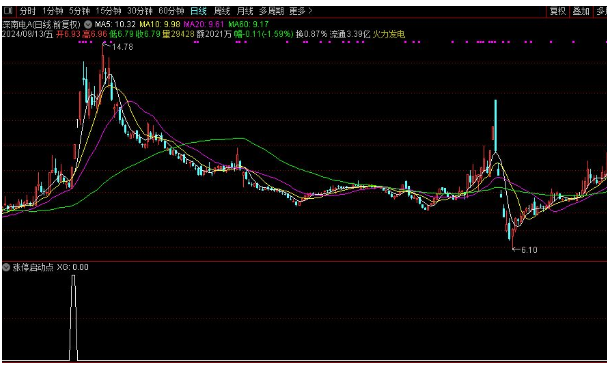Switch to the 分时 tab

[27, 11]
